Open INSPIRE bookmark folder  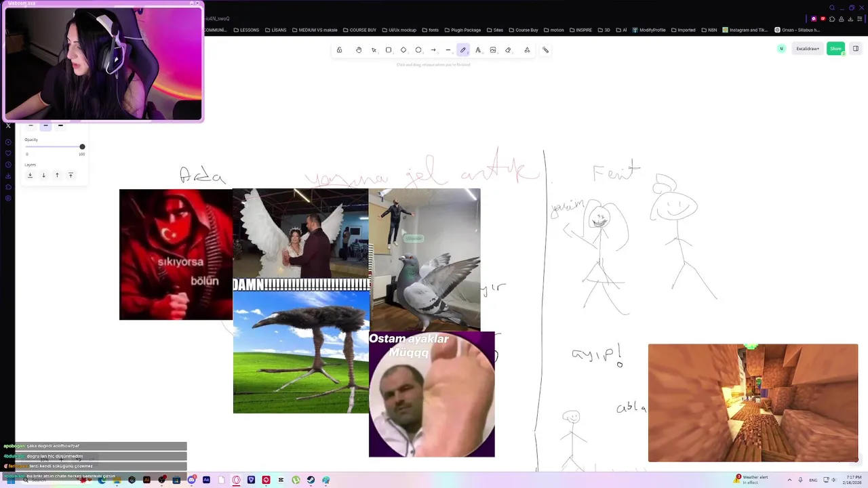(x=580, y=30)
